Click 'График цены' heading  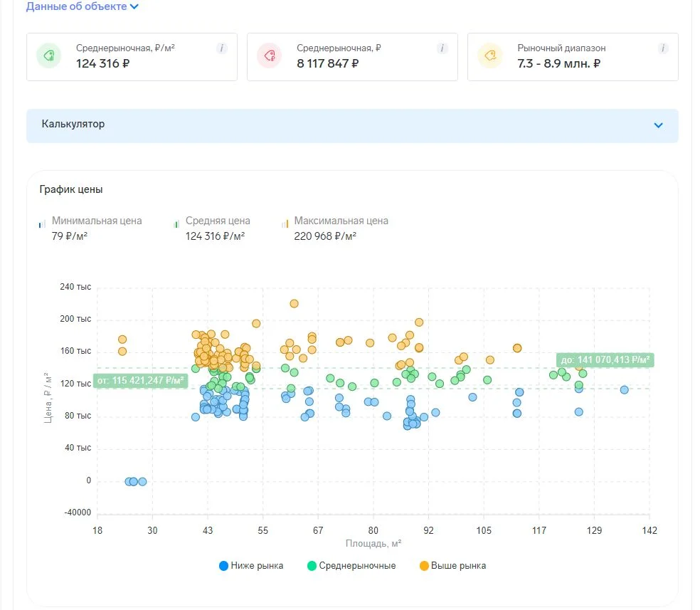click(x=71, y=189)
